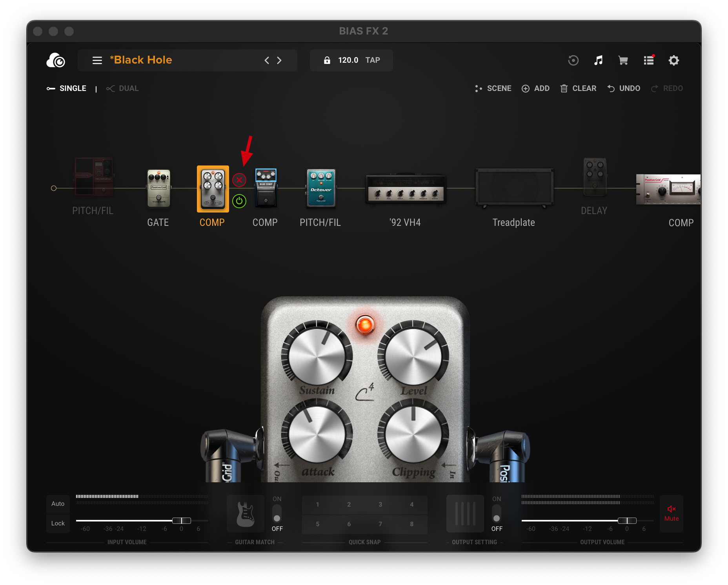Select the highlighted orange COMP pedal

tap(213, 189)
